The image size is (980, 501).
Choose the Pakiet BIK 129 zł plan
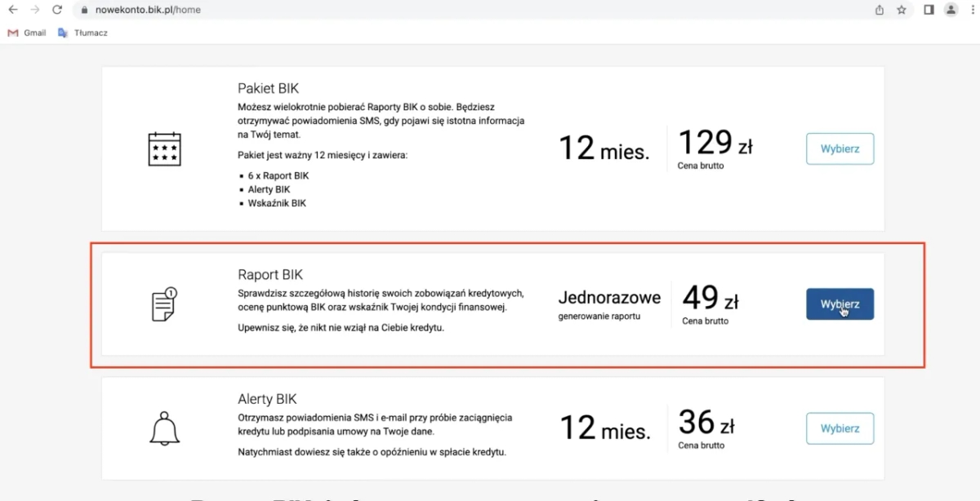click(840, 149)
